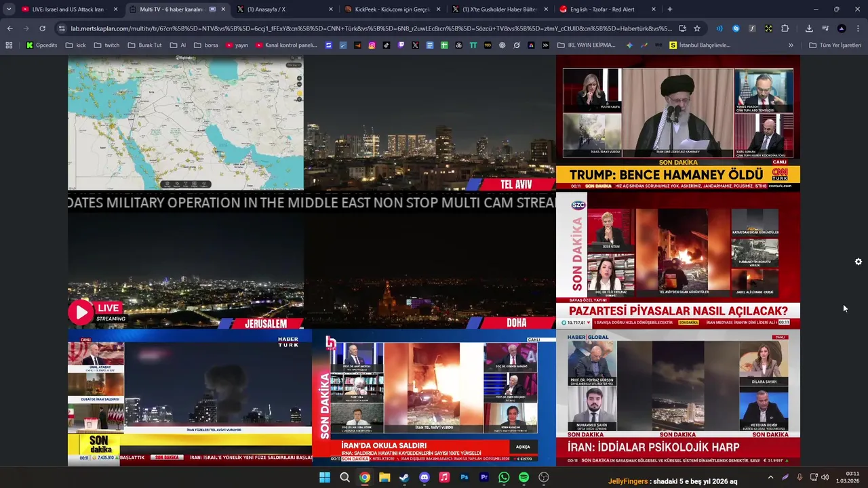The image size is (868, 488).
Task: Open the yayın bookmark
Action: point(237,45)
